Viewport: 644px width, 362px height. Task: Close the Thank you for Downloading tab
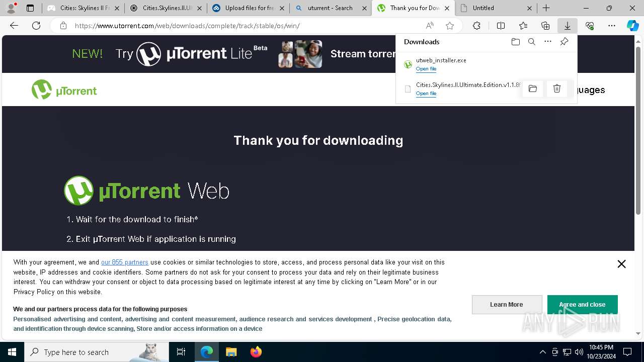coord(447,8)
